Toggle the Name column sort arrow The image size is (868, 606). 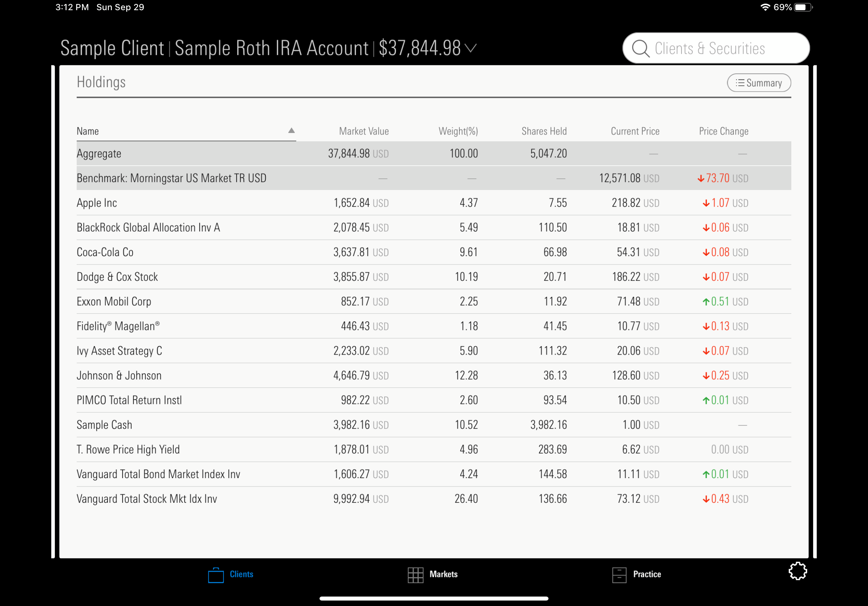click(291, 131)
